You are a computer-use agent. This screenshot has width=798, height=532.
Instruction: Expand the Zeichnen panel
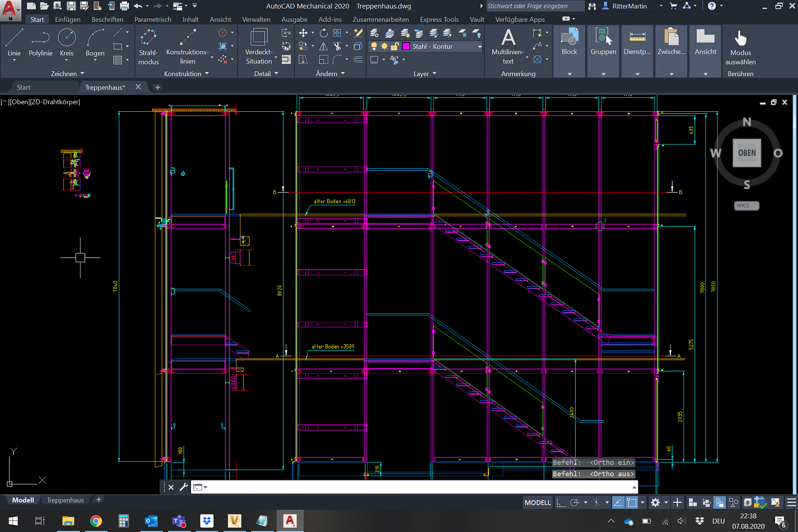(x=67, y=73)
